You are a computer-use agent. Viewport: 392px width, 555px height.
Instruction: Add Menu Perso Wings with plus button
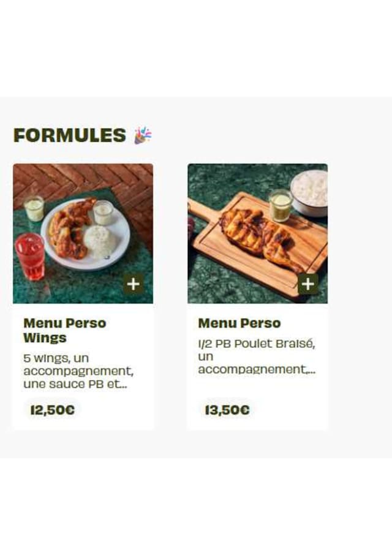(134, 284)
